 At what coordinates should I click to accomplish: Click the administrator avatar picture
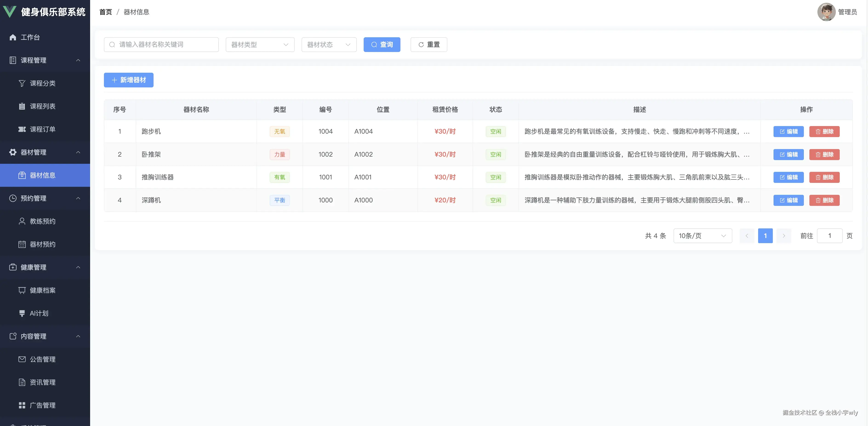[826, 12]
